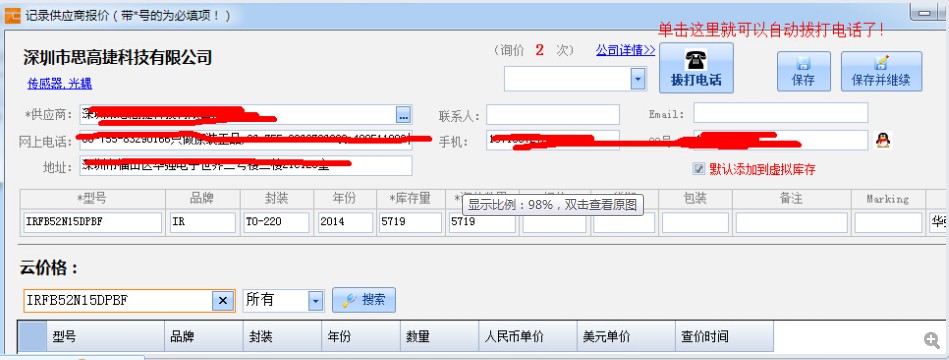Open supplier browse ellipsis button

point(404,114)
